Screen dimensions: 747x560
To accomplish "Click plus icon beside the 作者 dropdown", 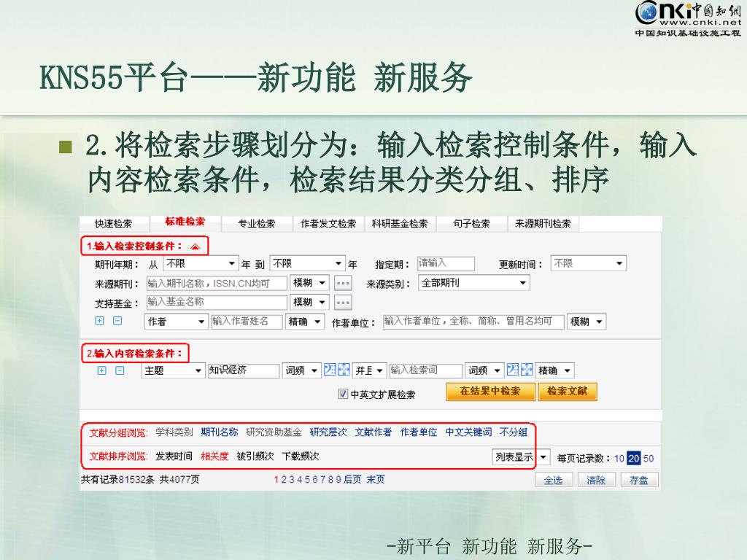I will tap(99, 321).
